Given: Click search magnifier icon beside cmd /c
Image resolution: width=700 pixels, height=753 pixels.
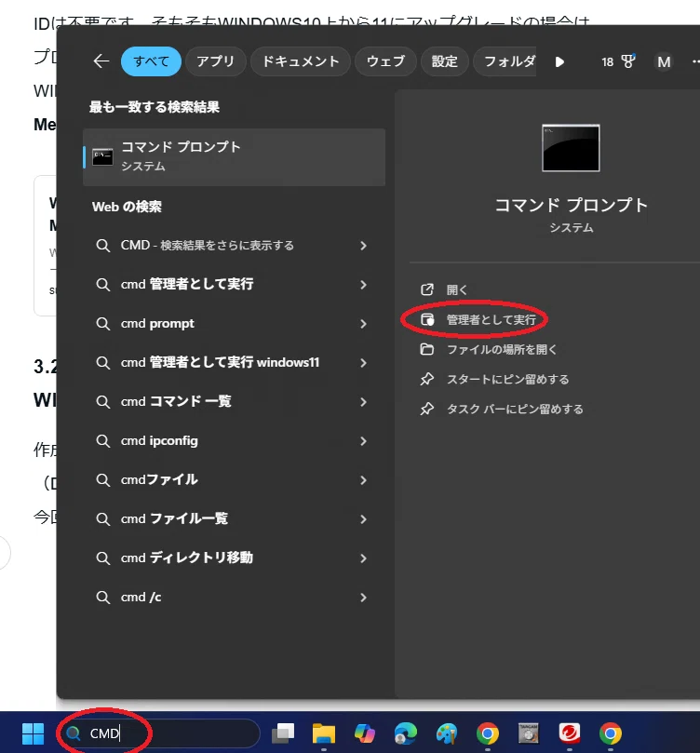Looking at the screenshot, I should pos(102,598).
